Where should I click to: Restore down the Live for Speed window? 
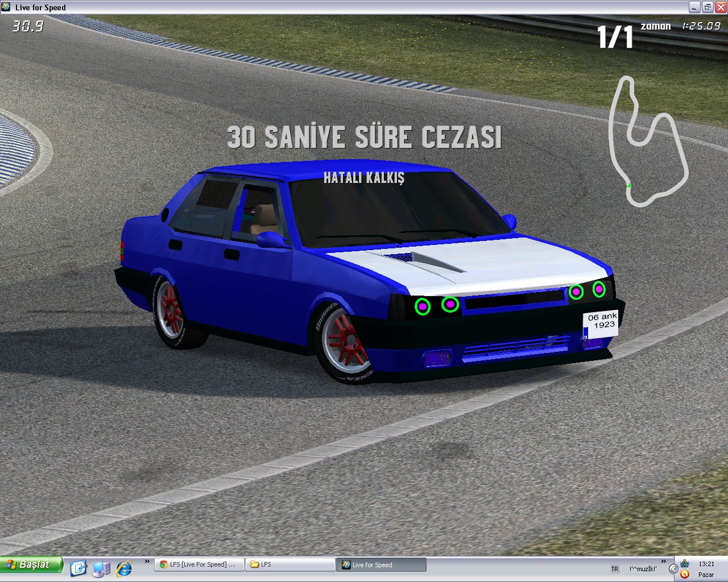[x=708, y=7]
